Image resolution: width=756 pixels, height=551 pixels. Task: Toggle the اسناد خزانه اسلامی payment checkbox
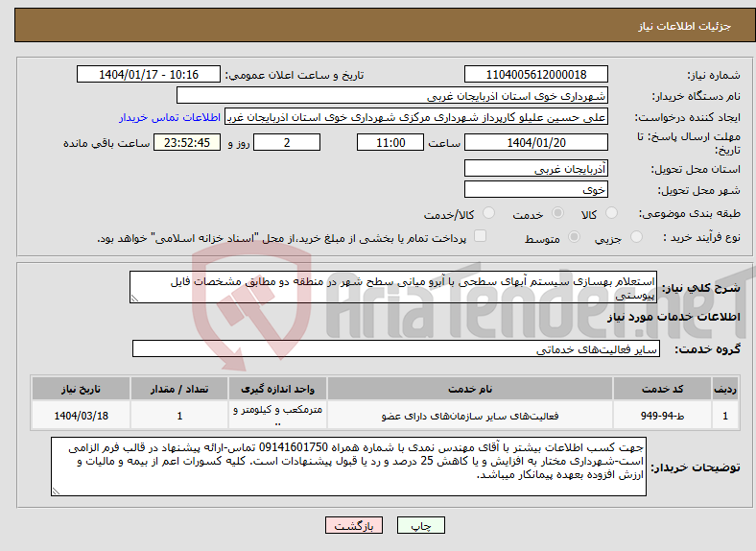click(481, 235)
